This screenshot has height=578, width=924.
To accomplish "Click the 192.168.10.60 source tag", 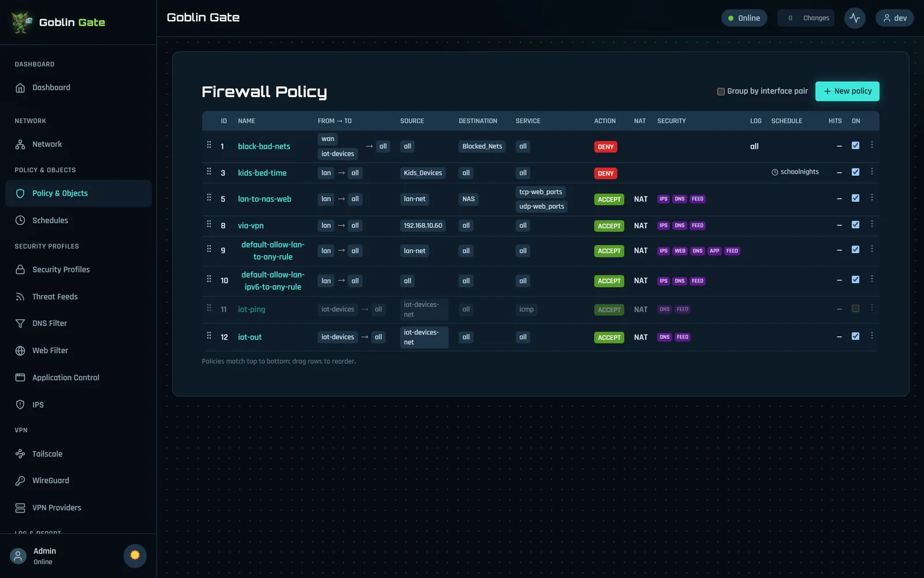I will pyautogui.click(x=423, y=225).
